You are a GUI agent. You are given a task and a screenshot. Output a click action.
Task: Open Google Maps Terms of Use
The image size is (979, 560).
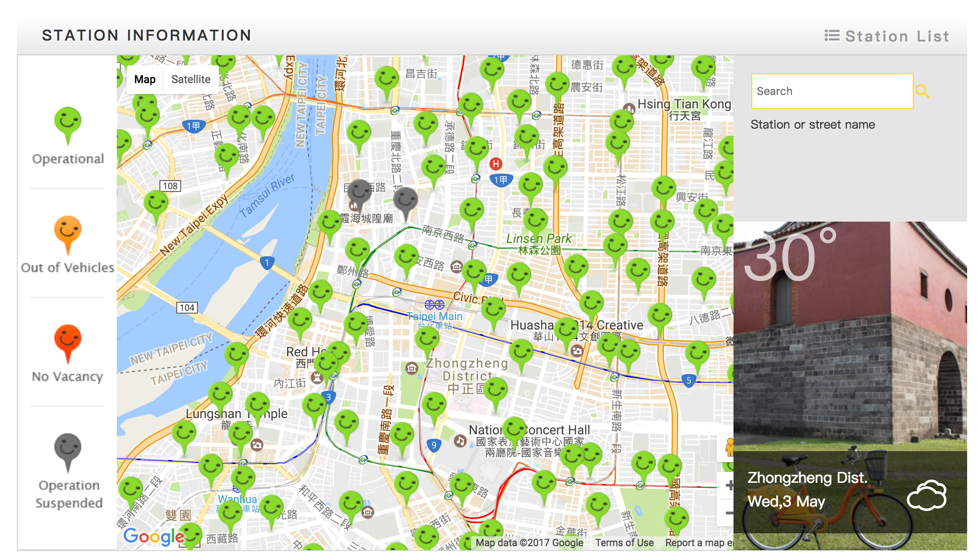point(624,543)
